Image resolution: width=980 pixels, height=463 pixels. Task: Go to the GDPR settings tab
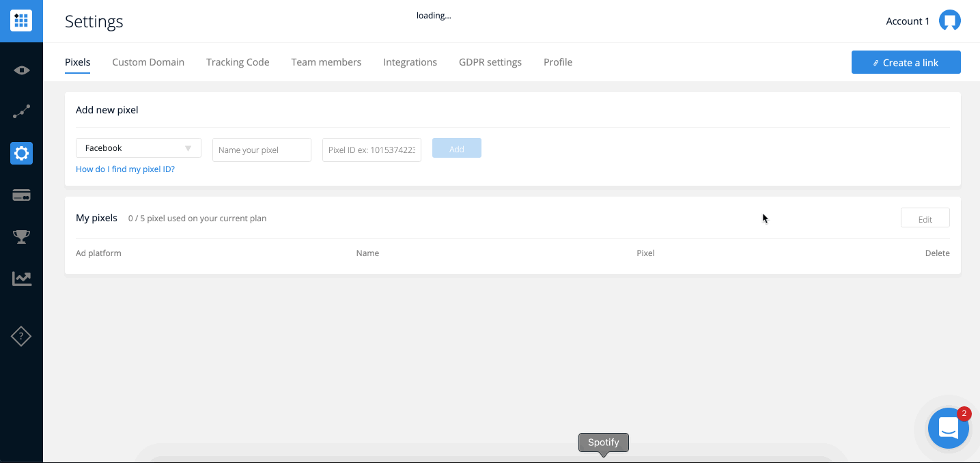(x=490, y=62)
